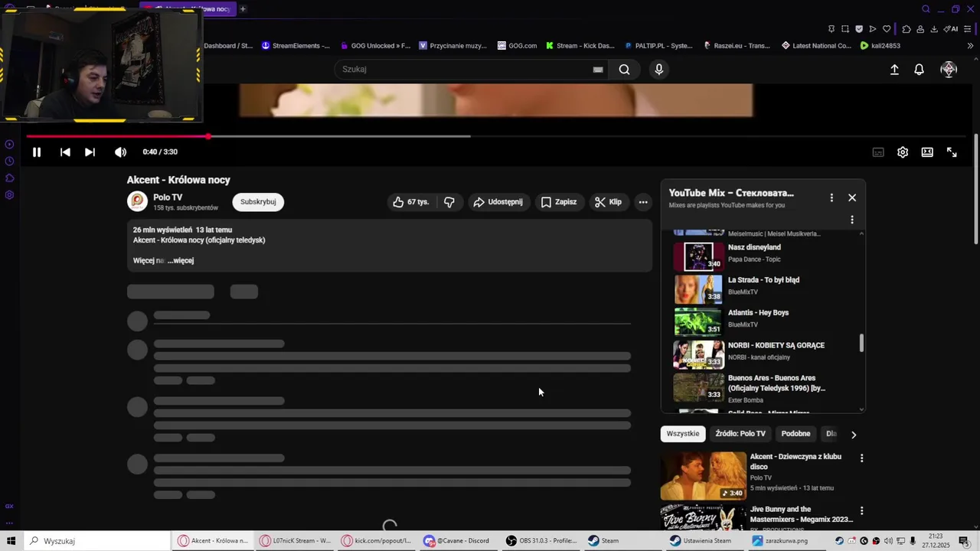Open browser snapshot tool icon
Image resolution: width=980 pixels, height=551 pixels.
point(845,29)
